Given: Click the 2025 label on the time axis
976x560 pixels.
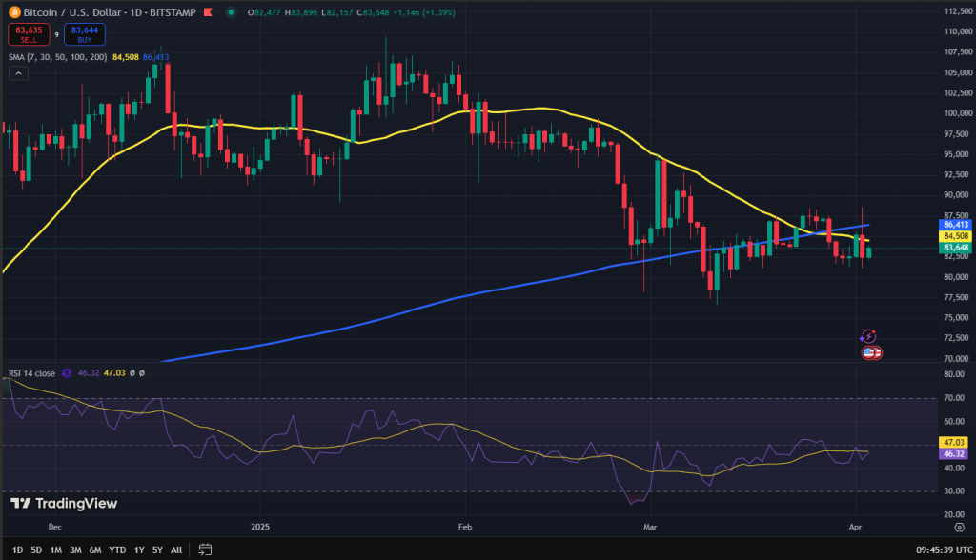Looking at the screenshot, I should click(260, 527).
